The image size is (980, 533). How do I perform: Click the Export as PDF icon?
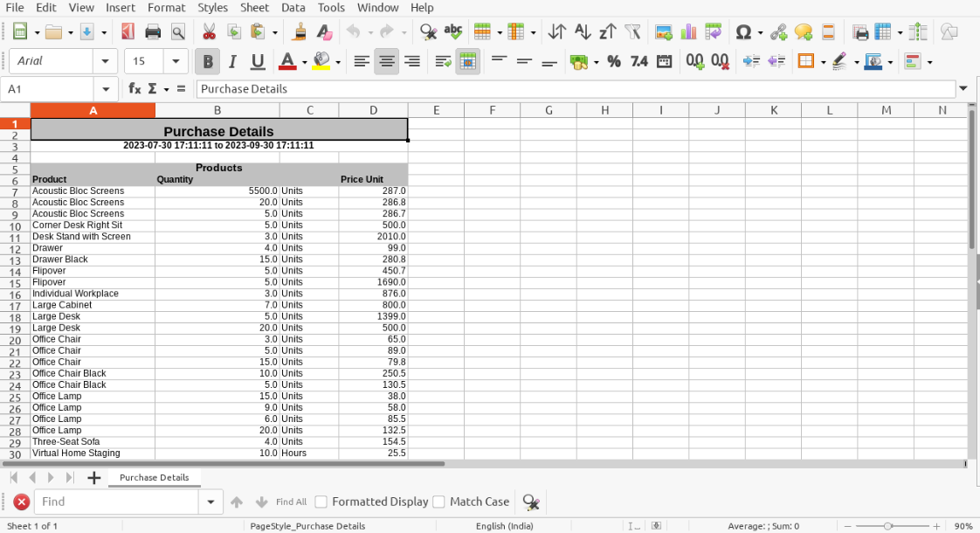(x=128, y=31)
